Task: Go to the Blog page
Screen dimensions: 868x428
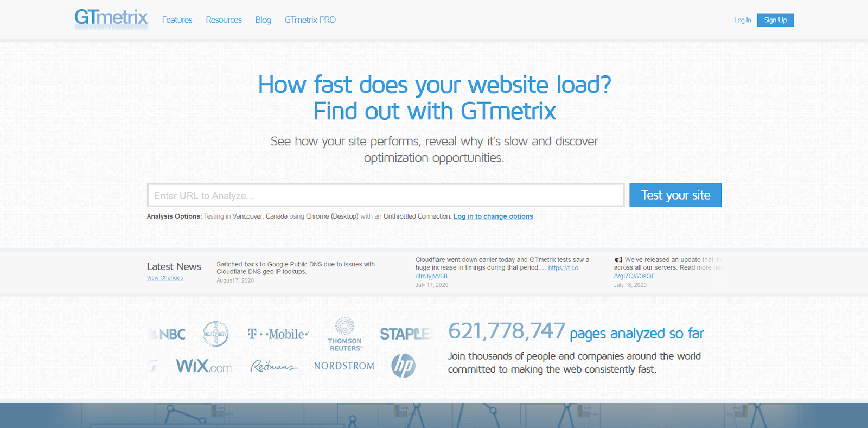Action: tap(263, 20)
